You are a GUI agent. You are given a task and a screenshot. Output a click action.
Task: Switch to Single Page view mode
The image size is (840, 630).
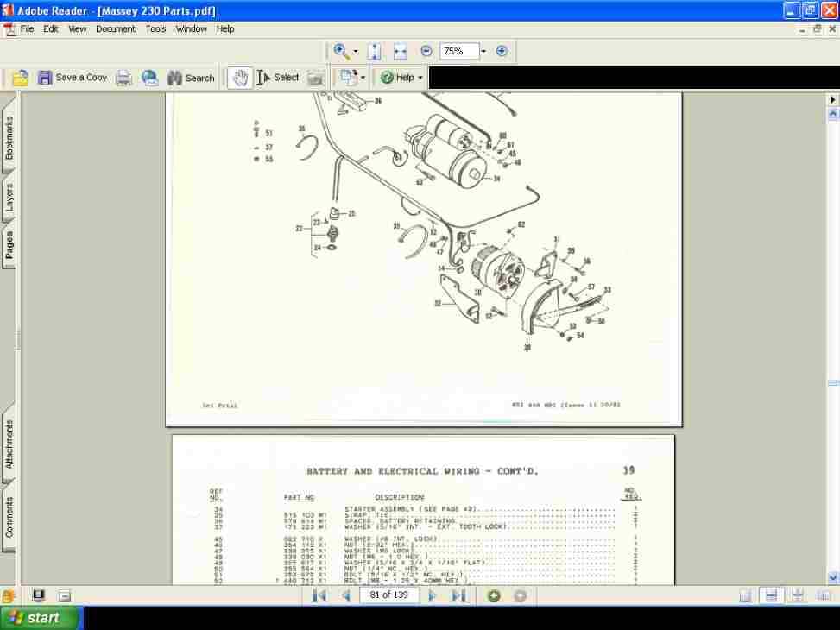tap(744, 595)
